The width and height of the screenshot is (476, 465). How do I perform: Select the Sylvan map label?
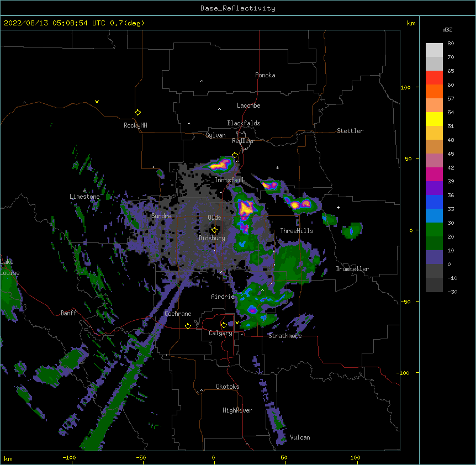215,135
